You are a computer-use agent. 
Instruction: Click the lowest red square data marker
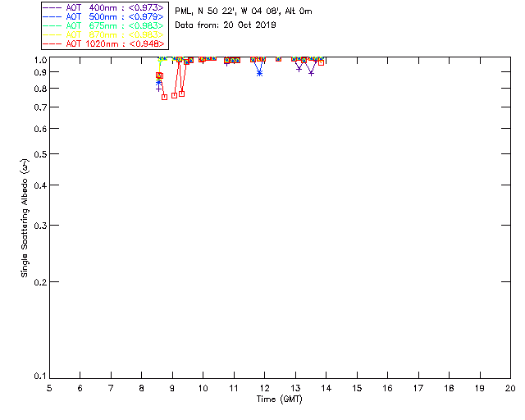point(164,97)
